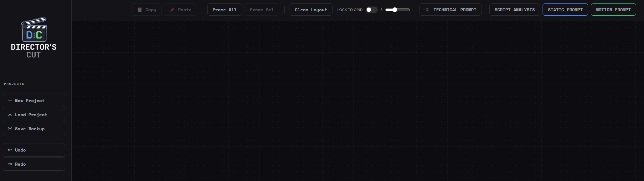Image resolution: width=644 pixels, height=181 pixels.
Task: Click the Paste label in the toolbar
Action: [x=185, y=10]
